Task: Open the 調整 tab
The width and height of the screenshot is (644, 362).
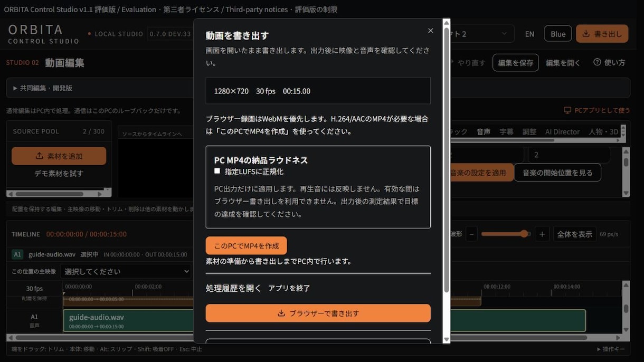Action: pyautogui.click(x=529, y=132)
